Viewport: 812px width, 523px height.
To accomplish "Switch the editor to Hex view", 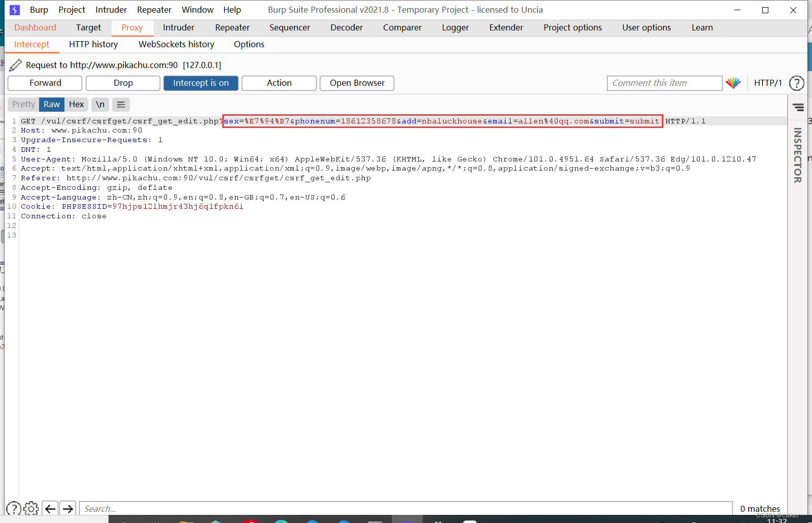I will tap(76, 105).
